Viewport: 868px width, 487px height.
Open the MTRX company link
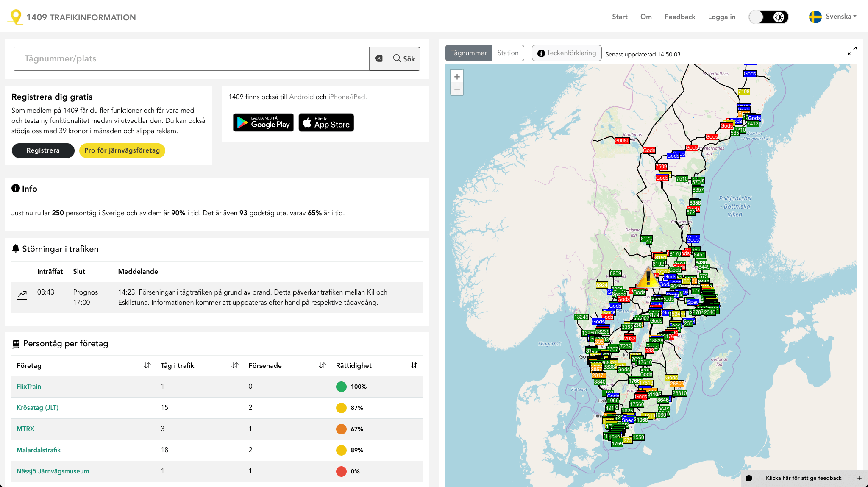[x=25, y=429]
